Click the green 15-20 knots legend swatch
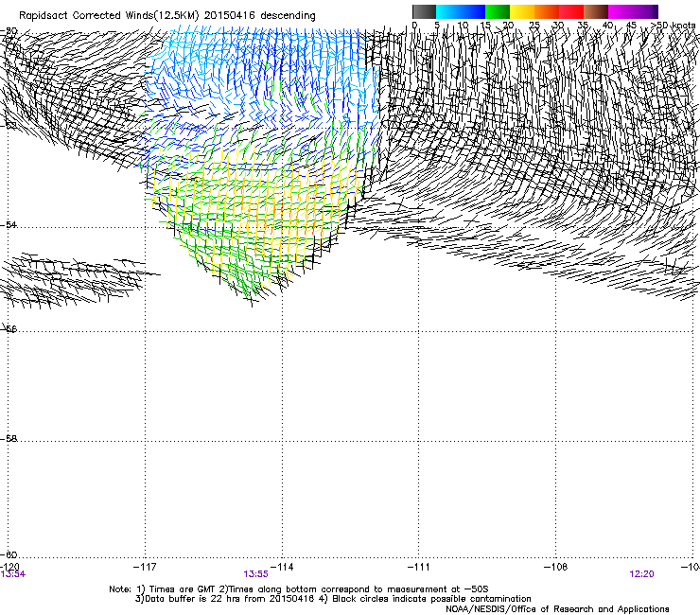Viewport: 700px width, 615px height. click(x=498, y=11)
